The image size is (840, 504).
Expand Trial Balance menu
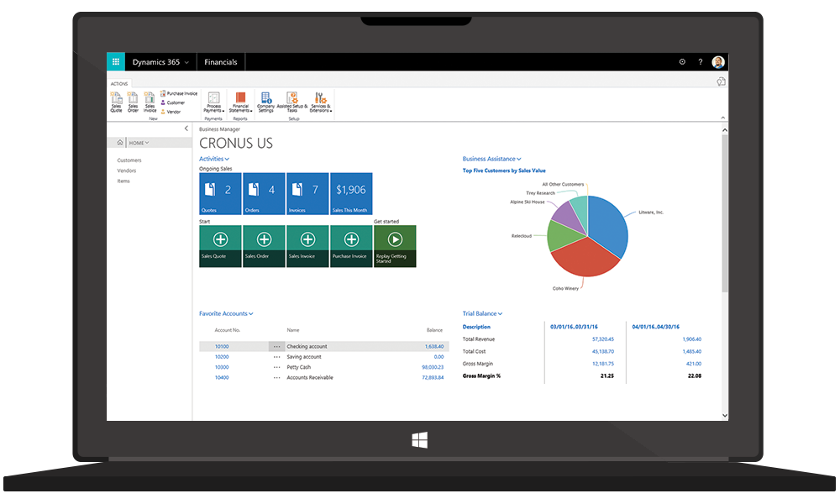(x=482, y=313)
